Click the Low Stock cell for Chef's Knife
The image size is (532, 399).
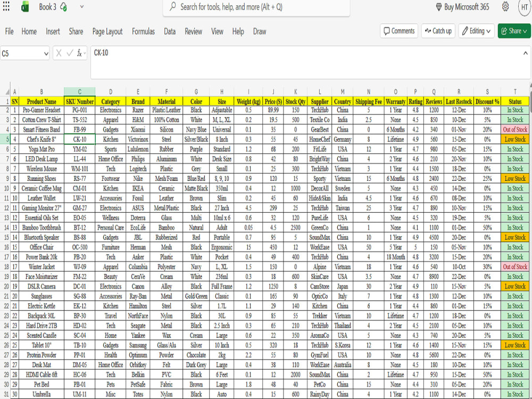pyautogui.click(x=515, y=139)
